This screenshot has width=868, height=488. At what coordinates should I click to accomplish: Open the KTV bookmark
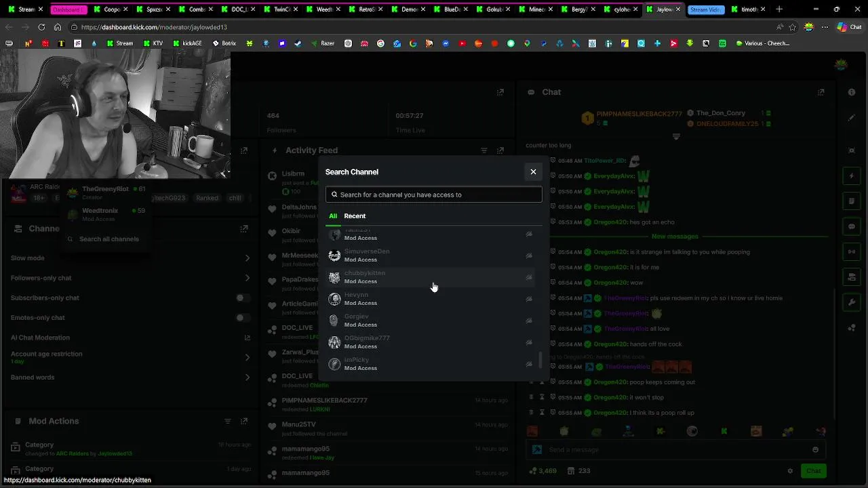point(153,43)
